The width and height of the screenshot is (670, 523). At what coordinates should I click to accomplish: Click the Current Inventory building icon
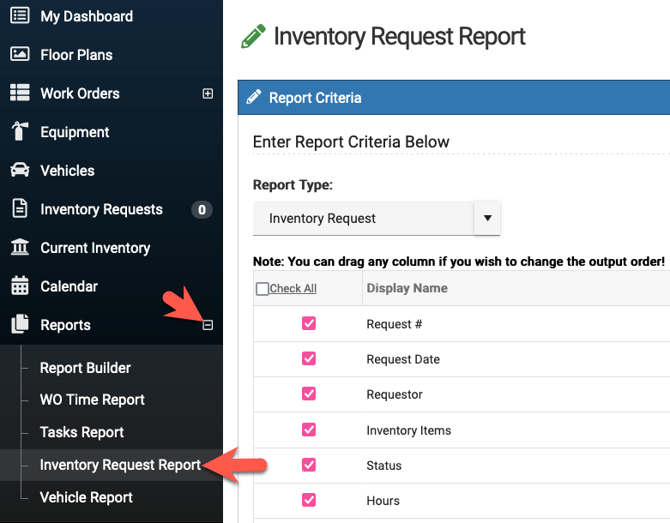(20, 248)
